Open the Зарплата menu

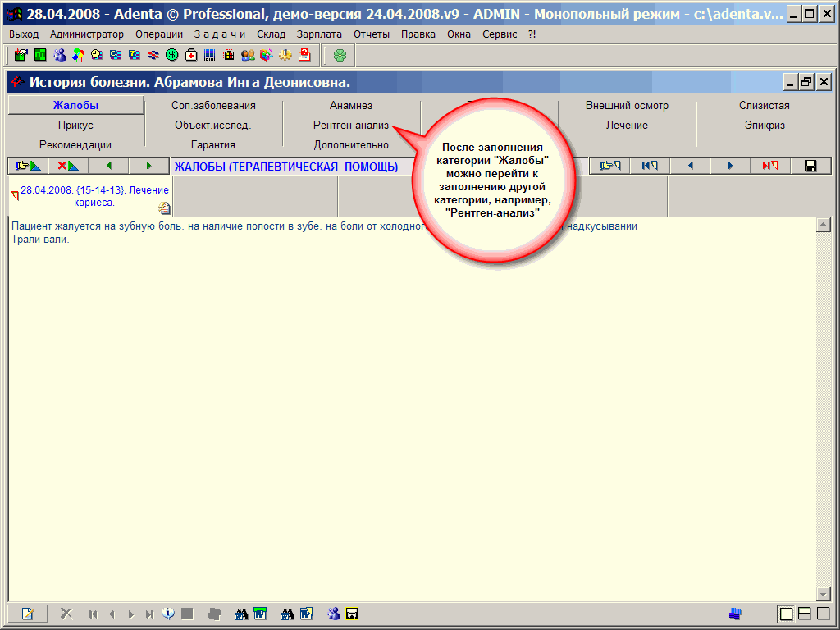coord(319,34)
